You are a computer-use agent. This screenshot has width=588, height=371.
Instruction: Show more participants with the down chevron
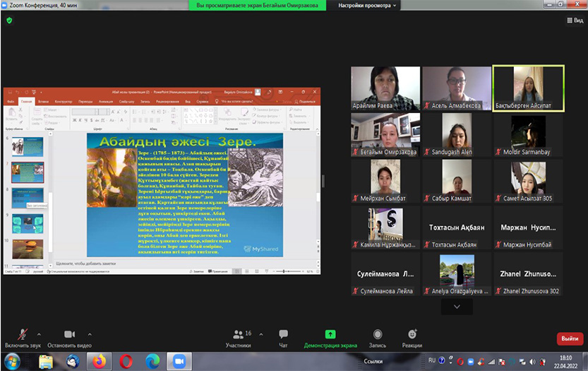[x=457, y=307]
